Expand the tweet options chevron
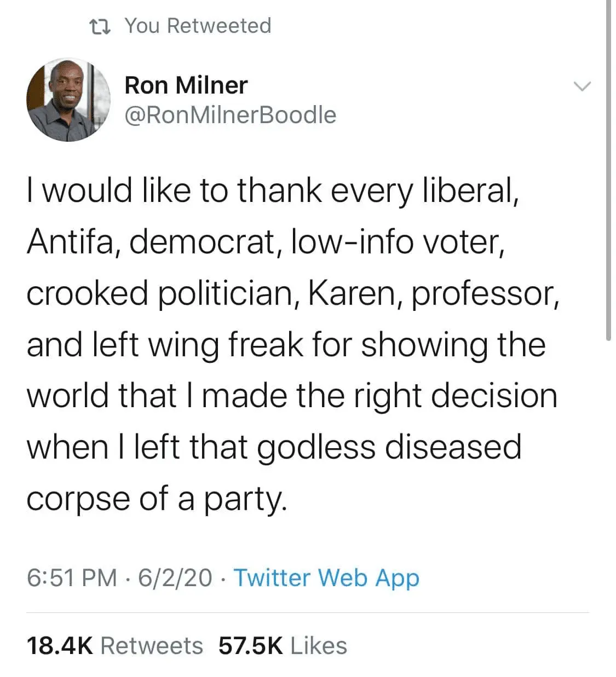 coord(582,86)
